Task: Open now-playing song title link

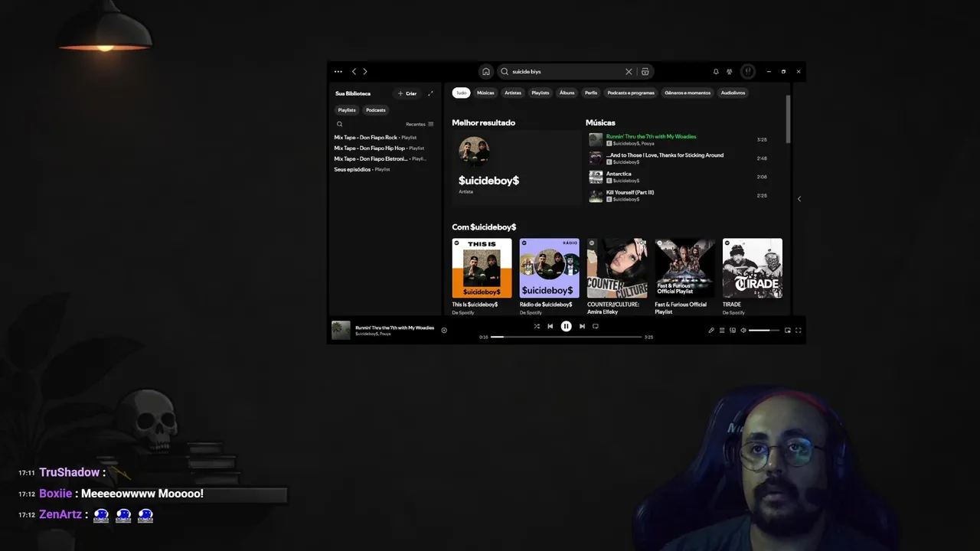Action: point(394,328)
